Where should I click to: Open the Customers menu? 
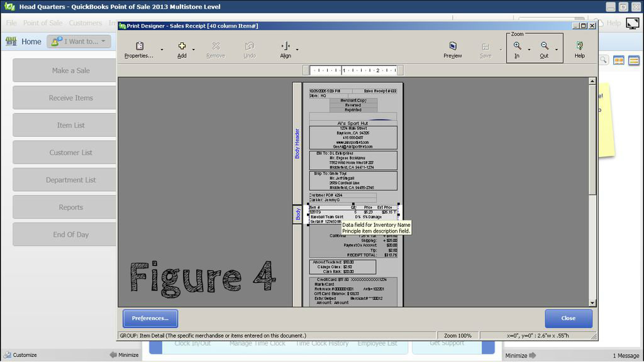(86, 23)
